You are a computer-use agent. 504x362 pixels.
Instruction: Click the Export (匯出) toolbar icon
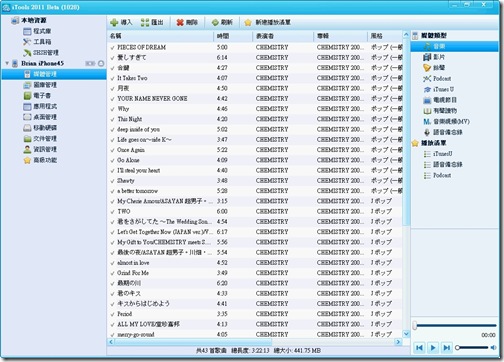click(145, 22)
